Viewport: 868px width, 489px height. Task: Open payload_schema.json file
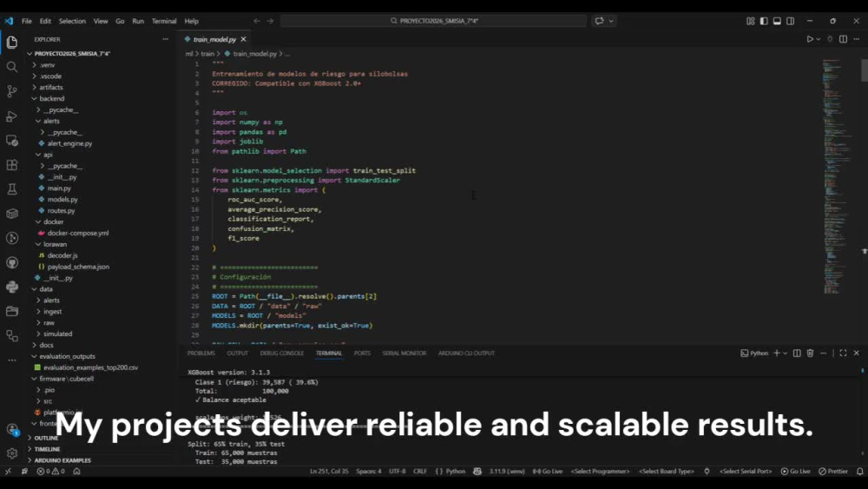(78, 267)
